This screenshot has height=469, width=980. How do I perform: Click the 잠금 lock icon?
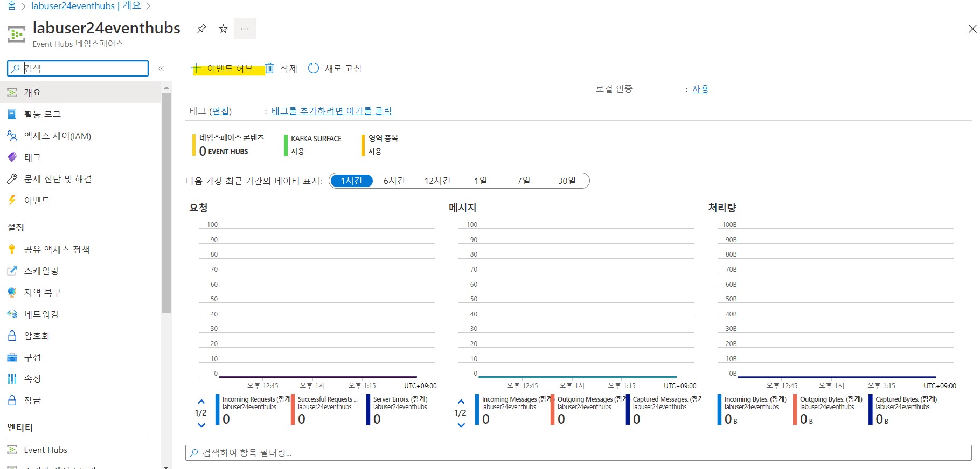pos(12,401)
